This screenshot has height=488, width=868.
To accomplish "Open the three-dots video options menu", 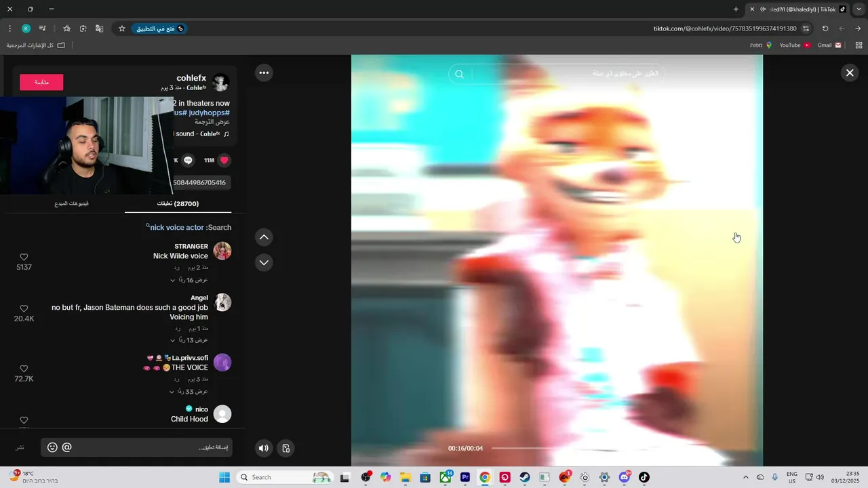I will (264, 73).
